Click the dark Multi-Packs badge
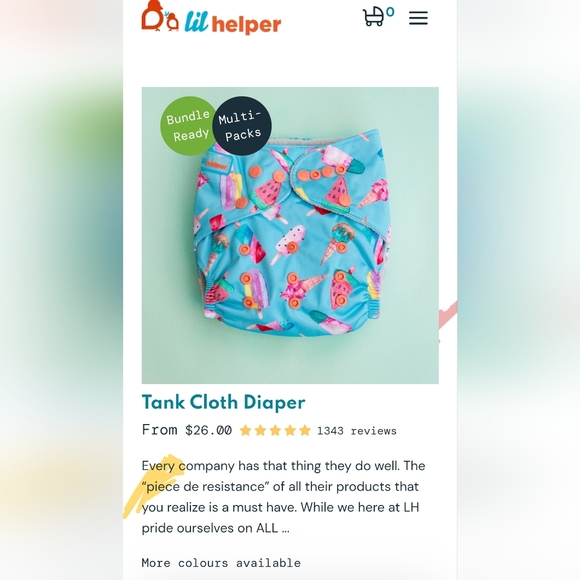This screenshot has width=580, height=580. (x=242, y=126)
